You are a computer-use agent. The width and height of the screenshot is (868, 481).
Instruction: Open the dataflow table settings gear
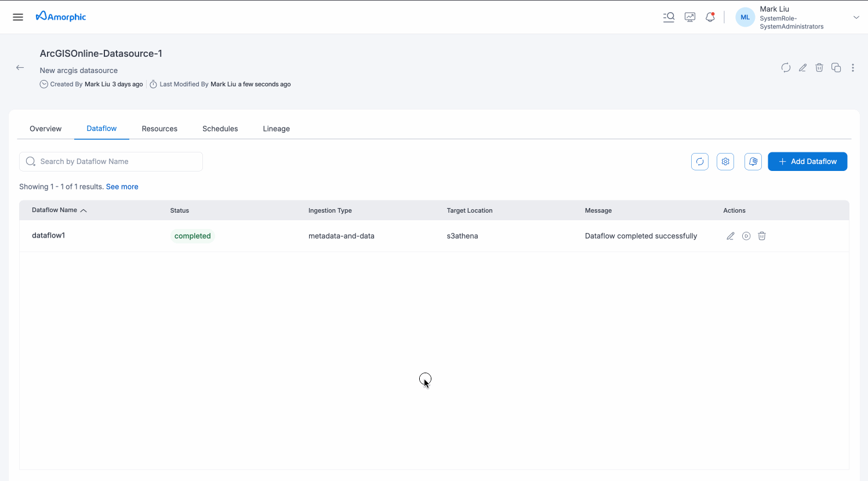pyautogui.click(x=725, y=162)
